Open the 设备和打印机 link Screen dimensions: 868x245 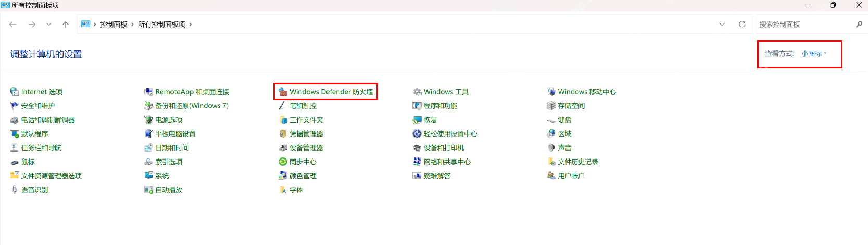(x=444, y=148)
